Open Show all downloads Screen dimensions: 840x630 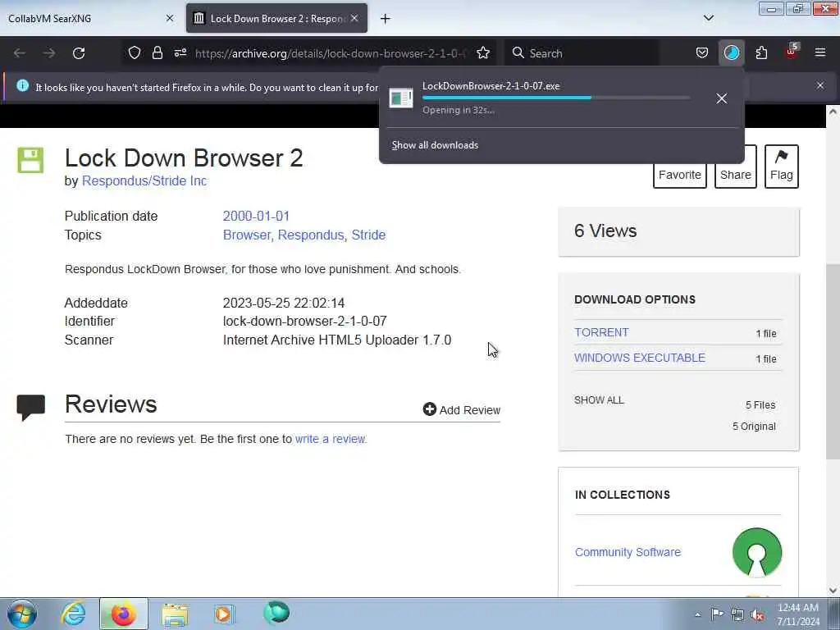click(x=435, y=145)
